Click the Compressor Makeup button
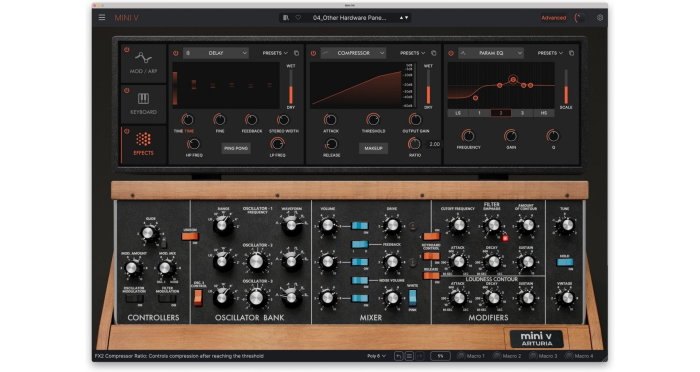 (x=374, y=148)
